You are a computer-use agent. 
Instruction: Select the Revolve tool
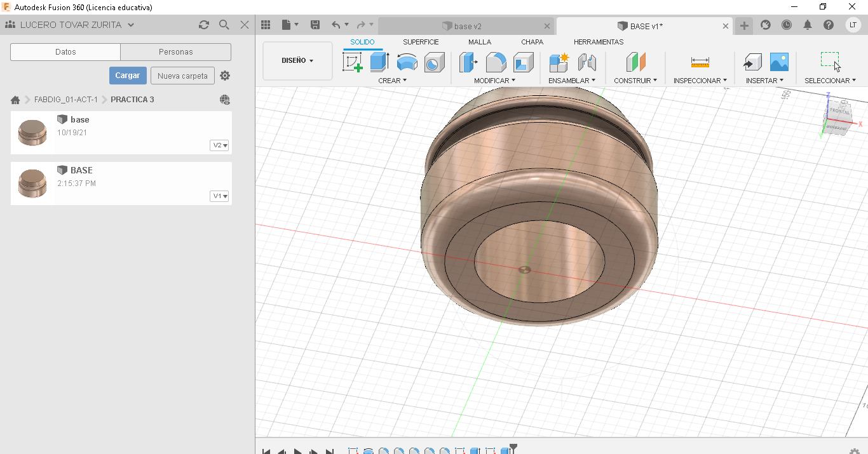click(x=407, y=62)
